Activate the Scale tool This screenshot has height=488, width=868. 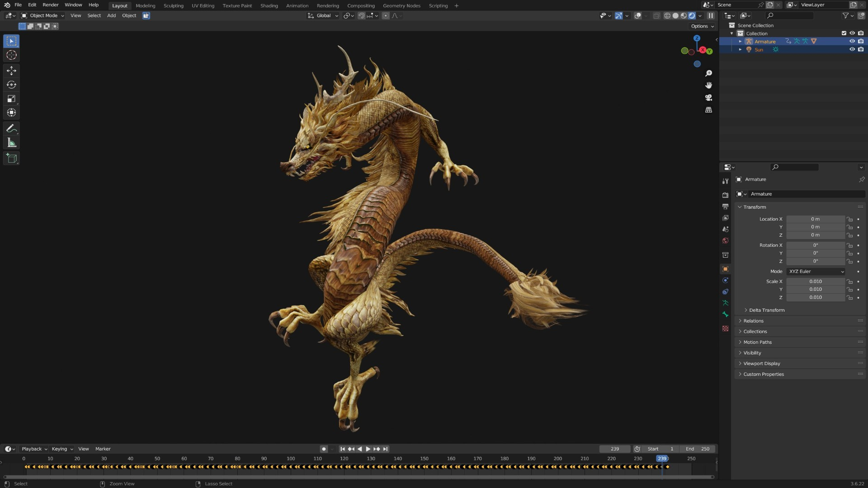point(11,99)
